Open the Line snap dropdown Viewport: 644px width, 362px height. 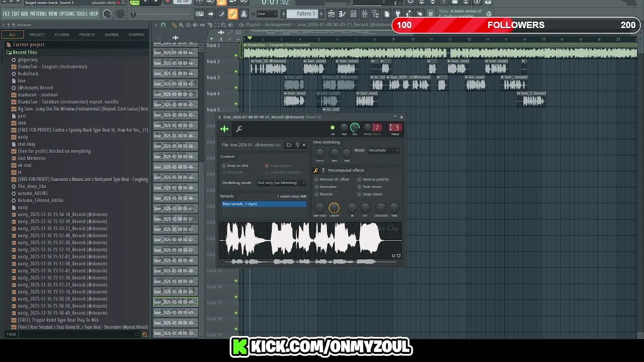(267, 14)
